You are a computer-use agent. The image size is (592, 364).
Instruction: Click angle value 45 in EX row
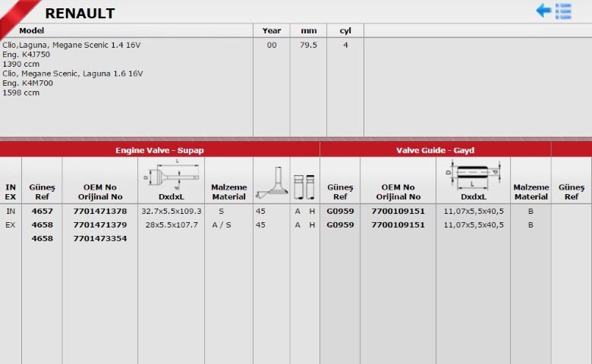260,224
